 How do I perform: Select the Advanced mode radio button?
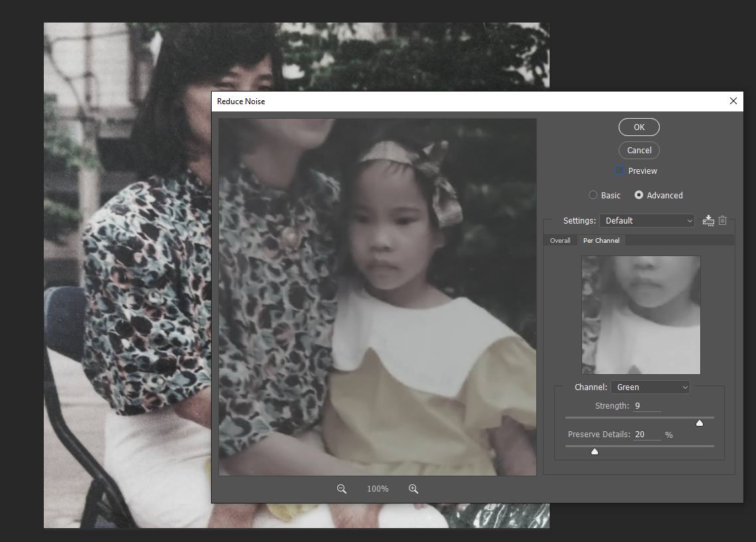coord(639,195)
